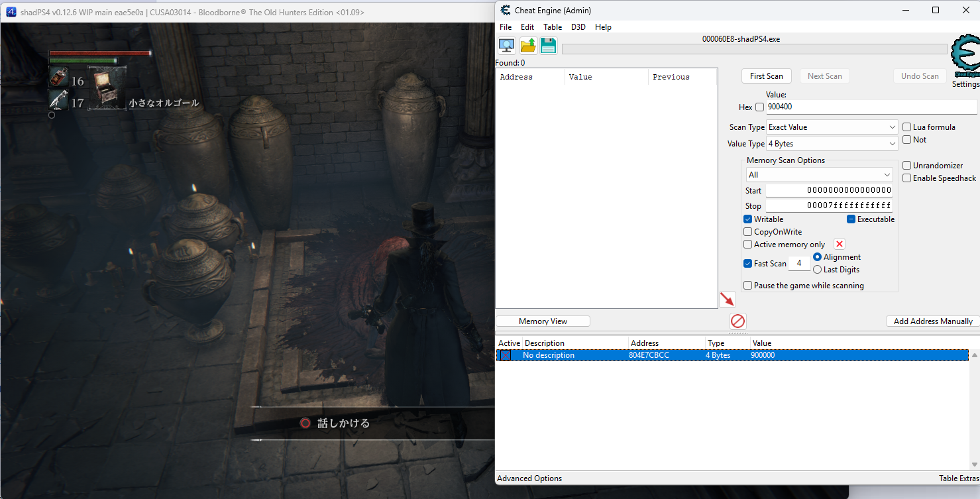Click the First Scan button
Viewport: 980px width, 499px height.
(767, 76)
